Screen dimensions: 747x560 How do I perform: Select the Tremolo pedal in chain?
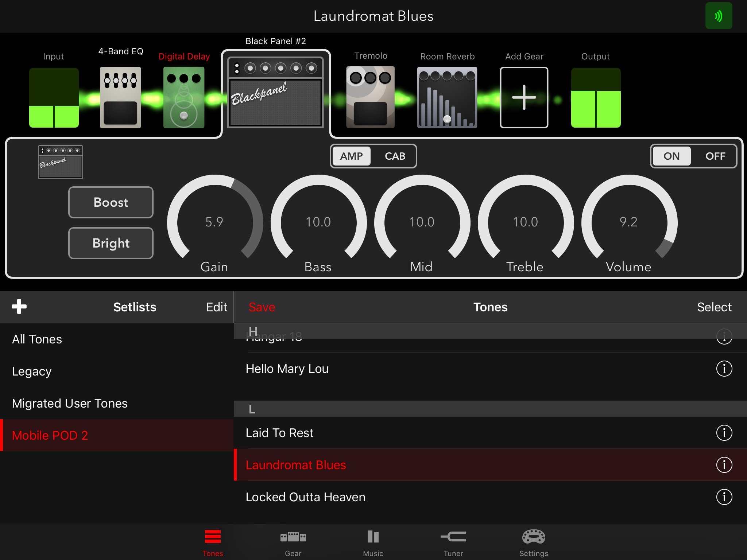(x=370, y=97)
